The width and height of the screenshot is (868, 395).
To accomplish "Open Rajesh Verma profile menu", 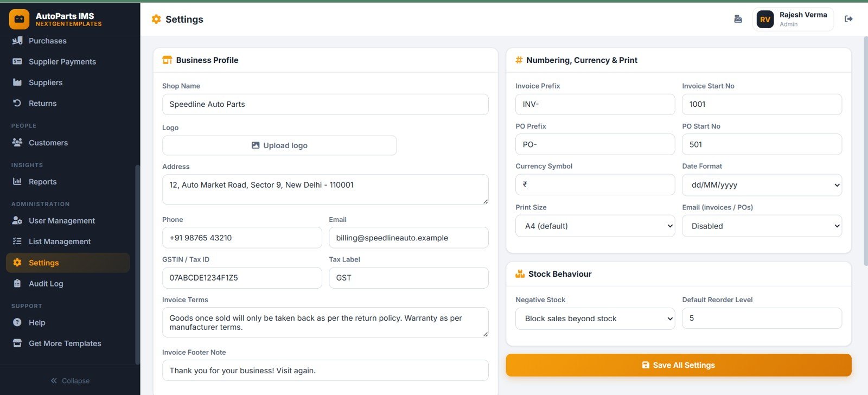I will click(793, 20).
